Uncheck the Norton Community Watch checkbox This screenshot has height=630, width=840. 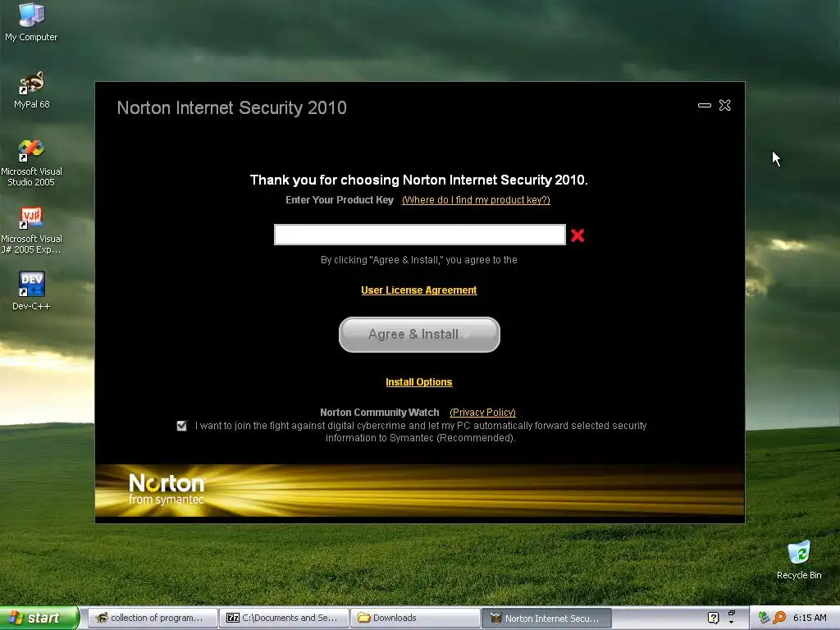[181, 426]
